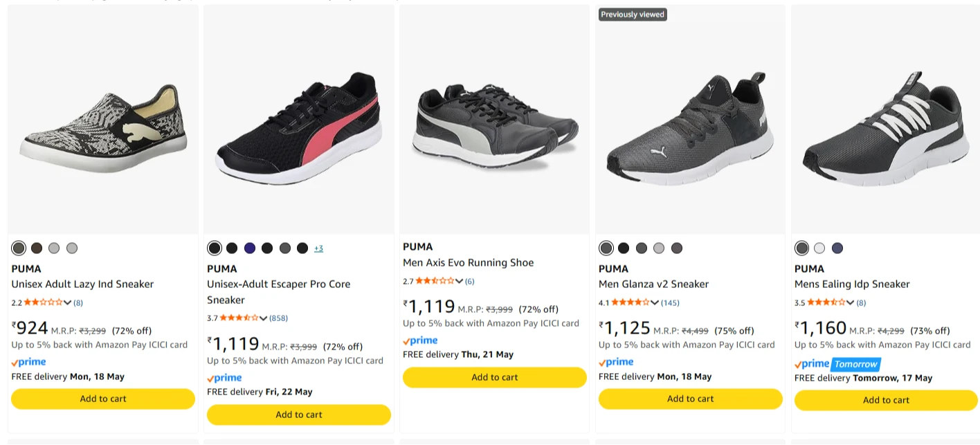
Task: Click prime logo under Escaper Pro Core price
Action: click(x=224, y=378)
